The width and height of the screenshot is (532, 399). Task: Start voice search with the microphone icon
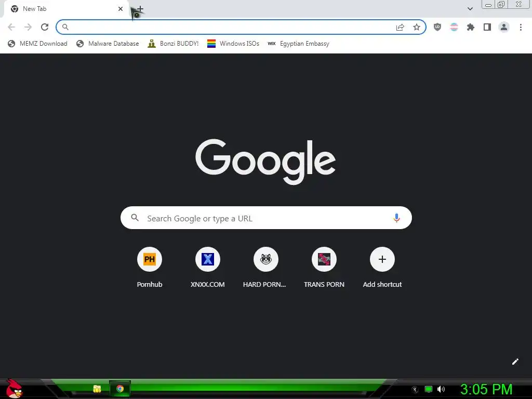[396, 218]
